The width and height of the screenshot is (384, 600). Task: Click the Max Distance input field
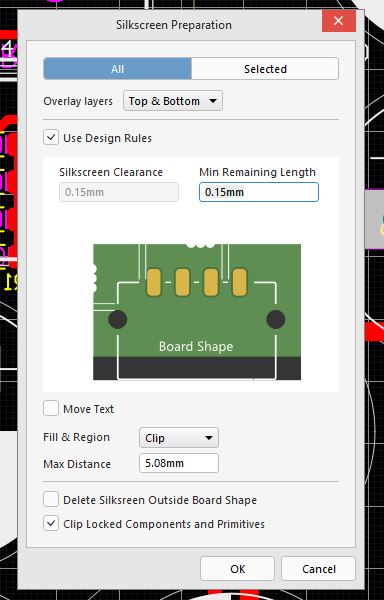click(x=179, y=463)
